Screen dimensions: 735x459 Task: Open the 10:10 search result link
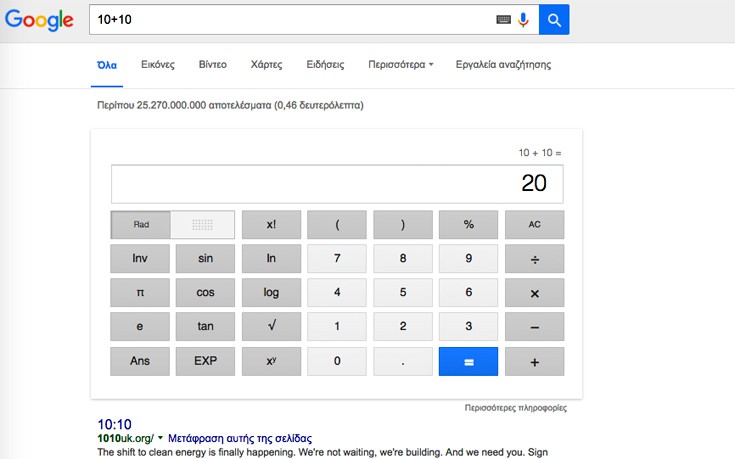[x=114, y=424]
